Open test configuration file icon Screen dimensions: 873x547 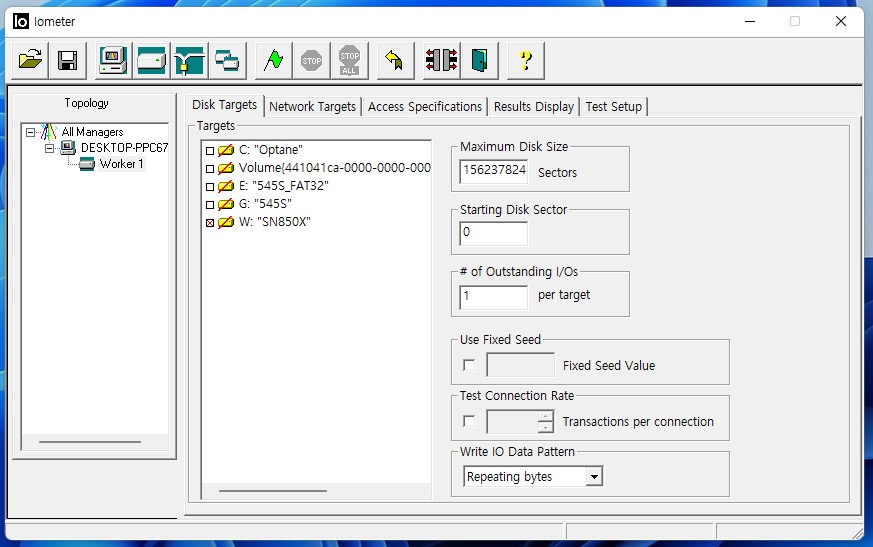(31, 60)
